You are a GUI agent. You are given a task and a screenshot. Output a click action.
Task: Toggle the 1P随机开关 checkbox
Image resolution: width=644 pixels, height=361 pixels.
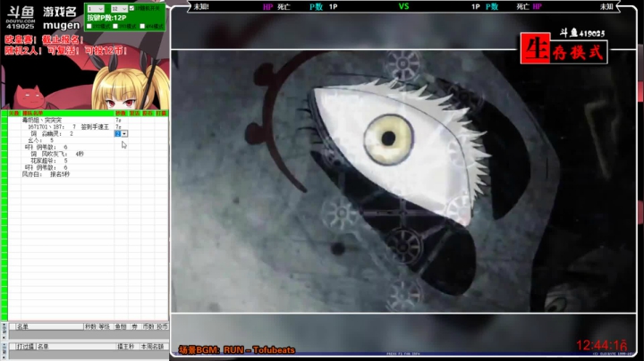pos(131,8)
